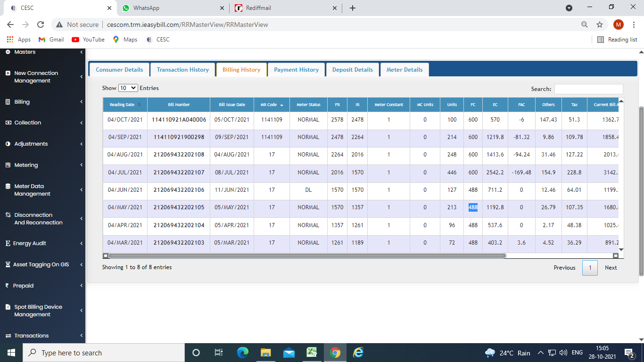Click the table scroll down arrow
This screenshot has height=362, width=644.
(x=621, y=249)
